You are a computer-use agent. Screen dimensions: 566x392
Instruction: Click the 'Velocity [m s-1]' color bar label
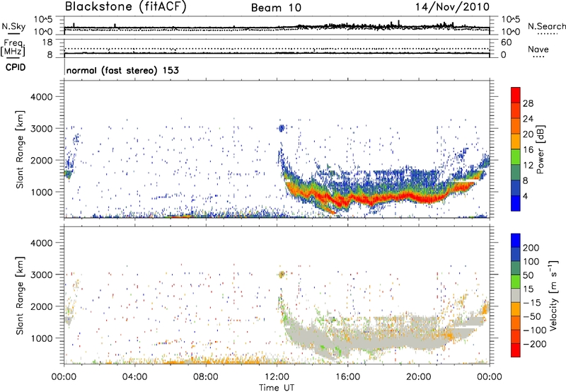click(553, 295)
